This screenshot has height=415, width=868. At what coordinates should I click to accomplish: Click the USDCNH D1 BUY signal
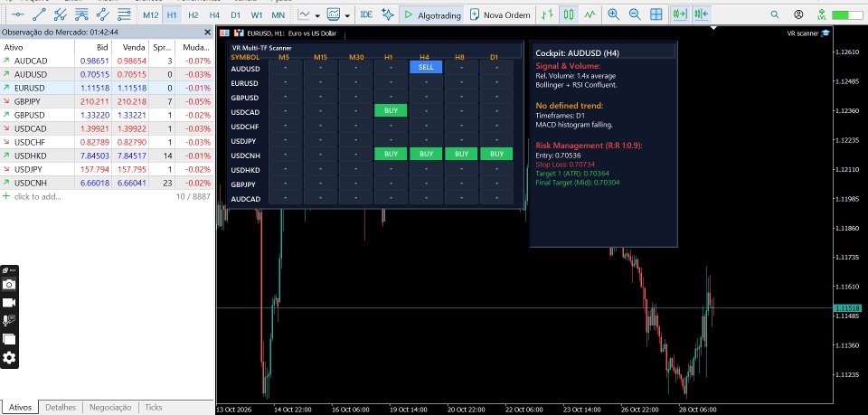tap(497, 154)
